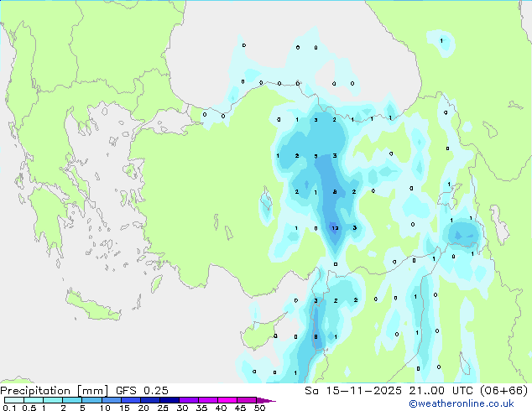Click the 'Precipitation [mm]' title text

pyautogui.click(x=55, y=391)
